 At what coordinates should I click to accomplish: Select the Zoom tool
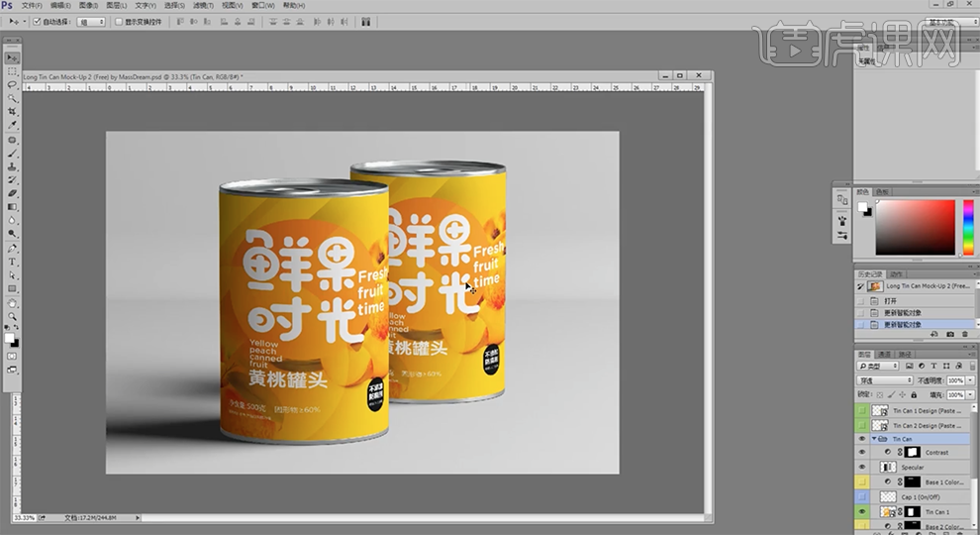point(12,317)
